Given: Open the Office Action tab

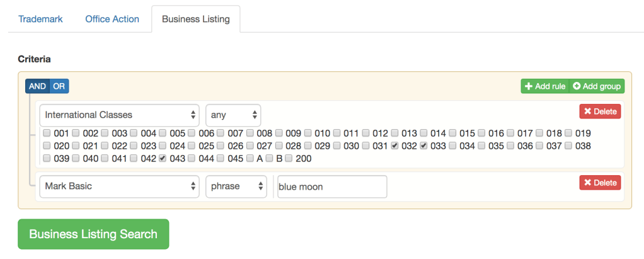Looking at the screenshot, I should tap(112, 19).
